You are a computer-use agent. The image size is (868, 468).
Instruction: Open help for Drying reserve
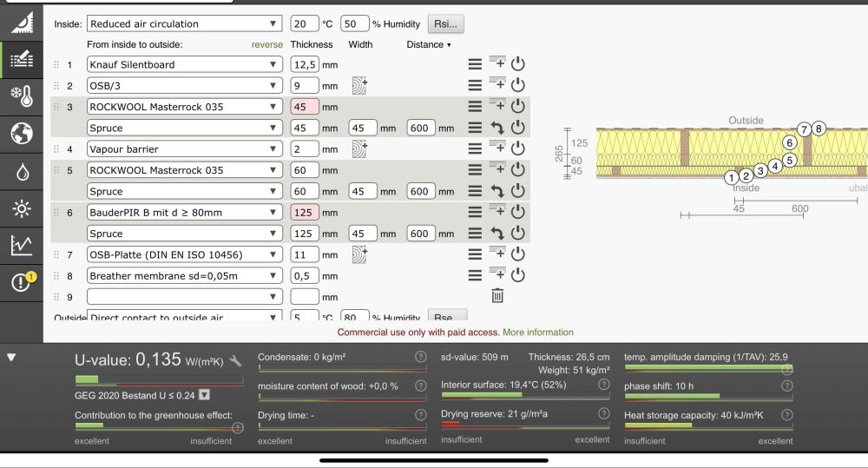[x=604, y=413]
